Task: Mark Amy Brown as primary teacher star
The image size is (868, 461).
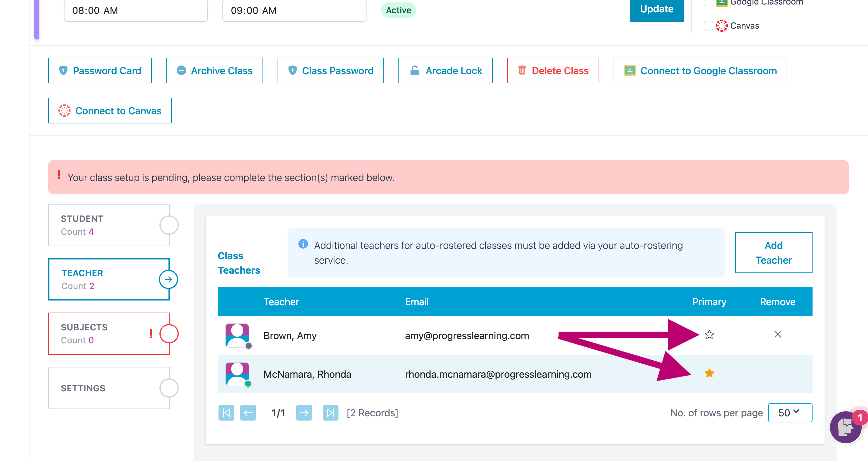Action: point(709,335)
